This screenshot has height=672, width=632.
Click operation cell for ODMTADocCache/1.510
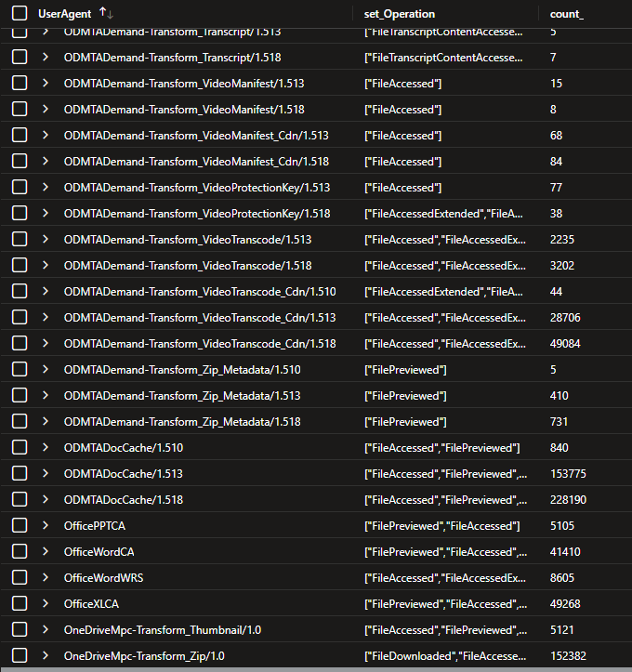coord(441,447)
